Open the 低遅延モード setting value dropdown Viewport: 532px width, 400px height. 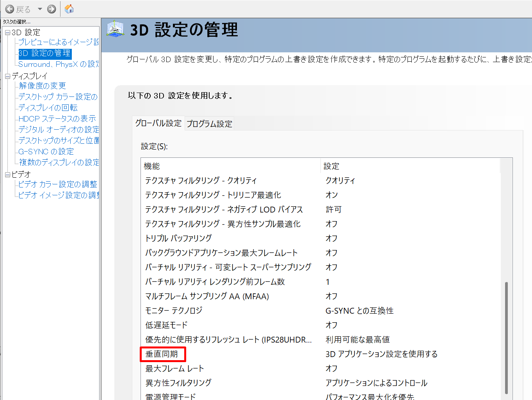point(331,325)
